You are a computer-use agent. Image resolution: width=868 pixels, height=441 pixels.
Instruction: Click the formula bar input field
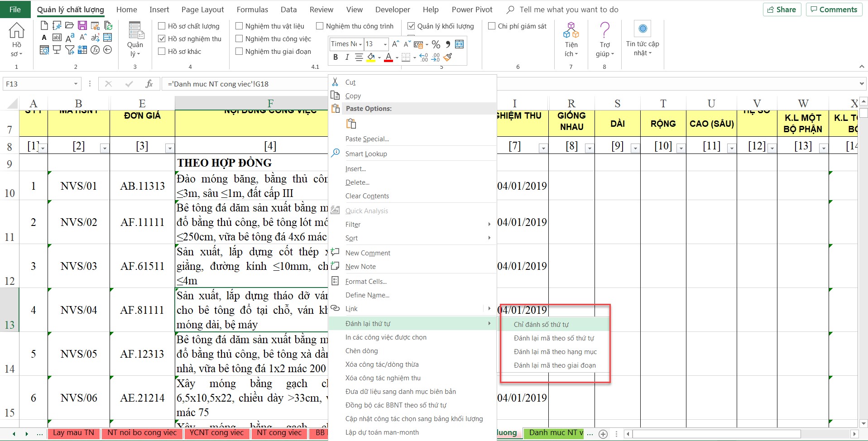click(x=245, y=84)
